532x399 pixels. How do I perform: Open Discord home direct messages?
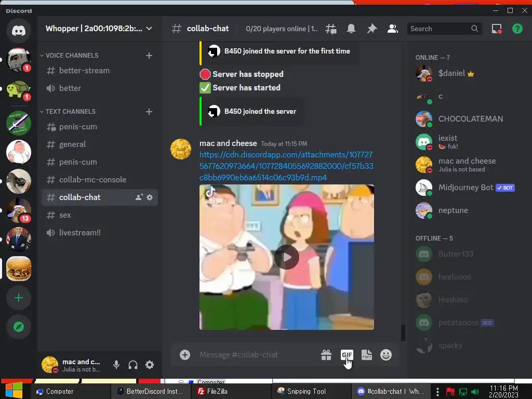pos(19,31)
